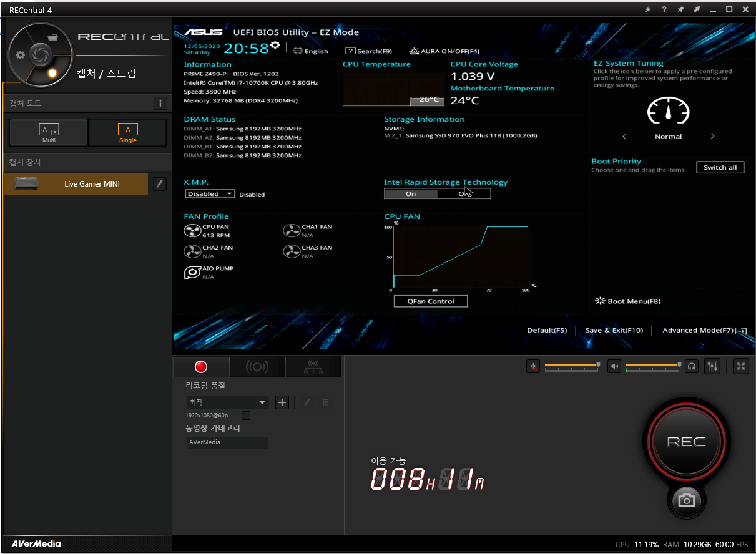756x554 pixels.
Task: Click Samsung SSD 970 EVO Plus entry
Action: click(x=461, y=135)
